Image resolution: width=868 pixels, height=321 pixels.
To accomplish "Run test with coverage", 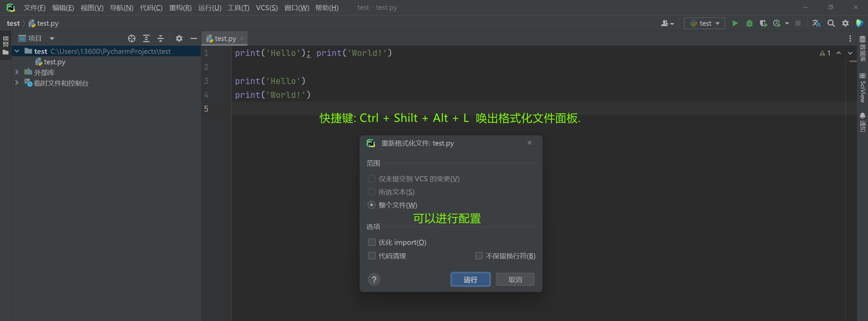I will 763,23.
